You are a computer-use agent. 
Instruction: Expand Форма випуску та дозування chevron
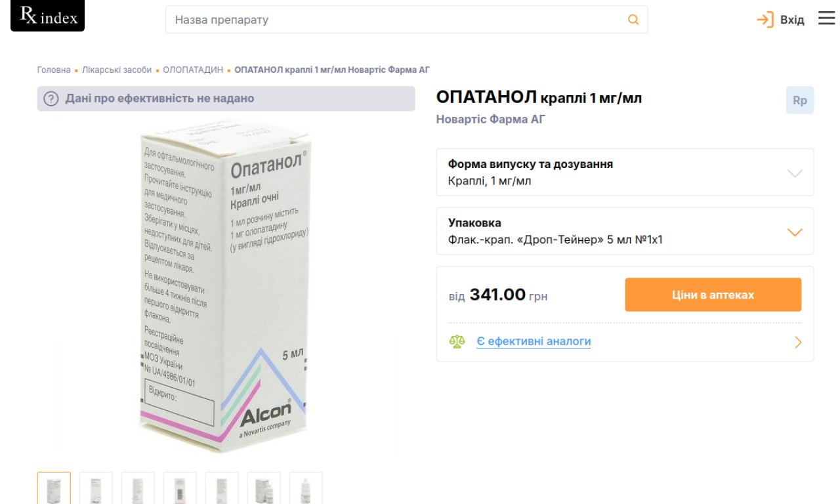pyautogui.click(x=795, y=173)
